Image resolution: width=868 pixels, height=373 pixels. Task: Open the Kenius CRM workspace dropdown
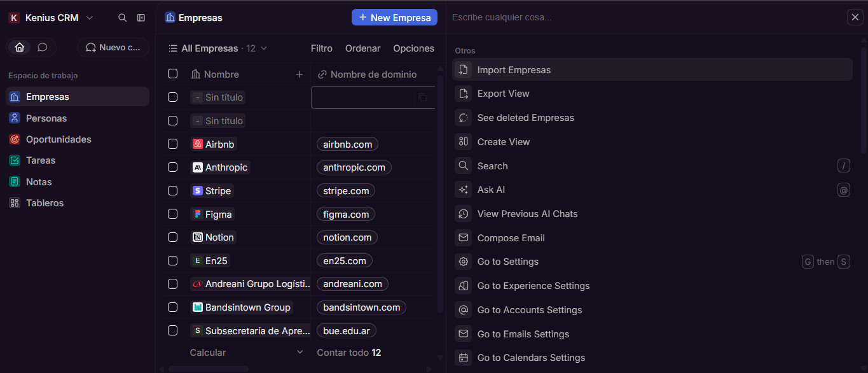(51, 18)
